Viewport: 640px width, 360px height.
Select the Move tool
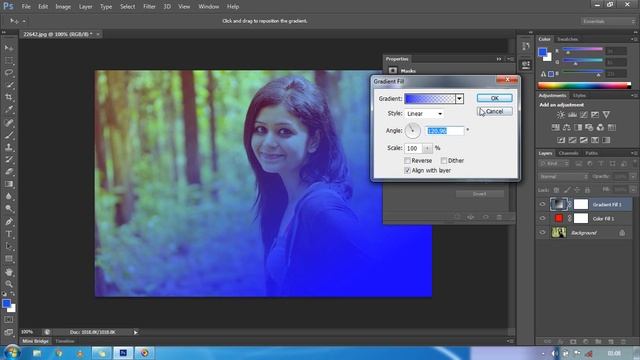9,48
